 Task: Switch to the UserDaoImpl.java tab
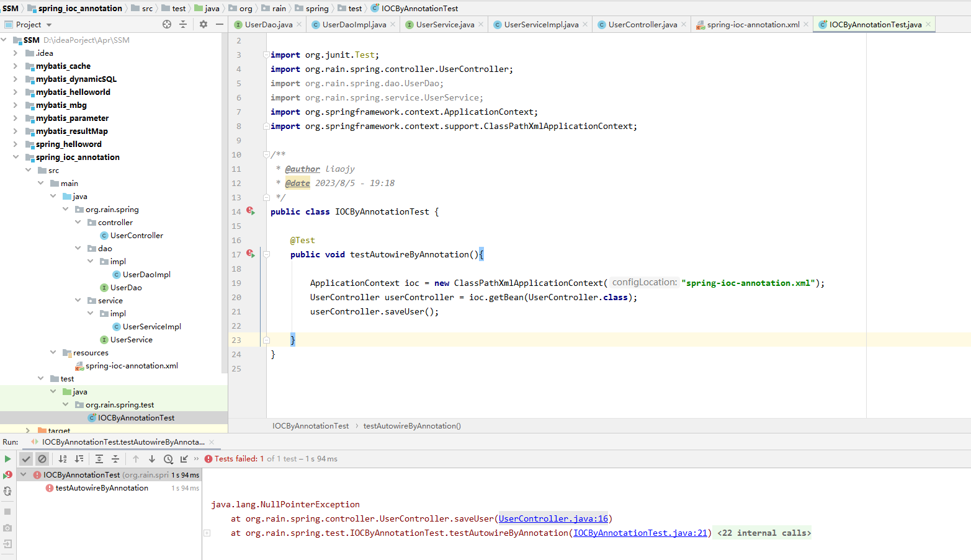pos(354,25)
